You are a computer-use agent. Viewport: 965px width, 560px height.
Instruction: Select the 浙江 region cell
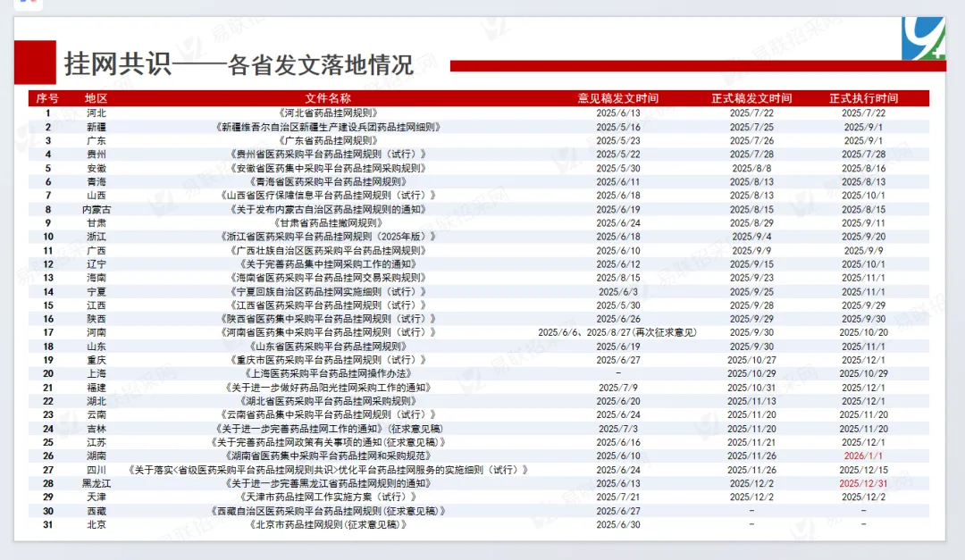coord(96,237)
